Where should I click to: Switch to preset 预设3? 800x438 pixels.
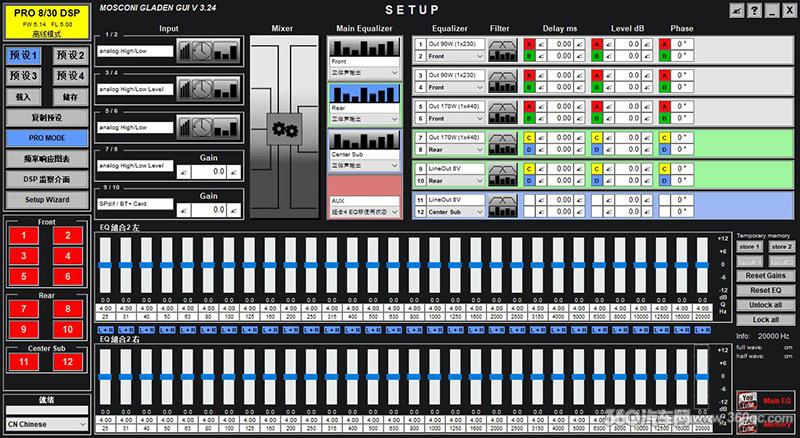23,76
